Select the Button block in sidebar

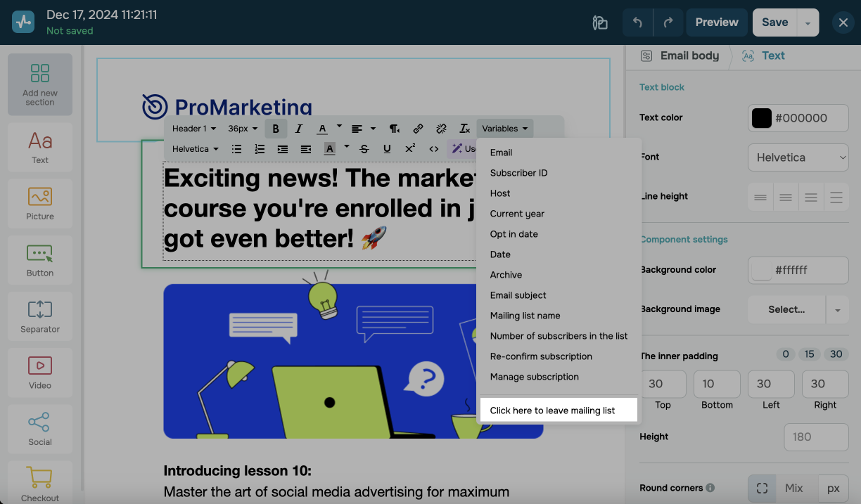tap(40, 260)
